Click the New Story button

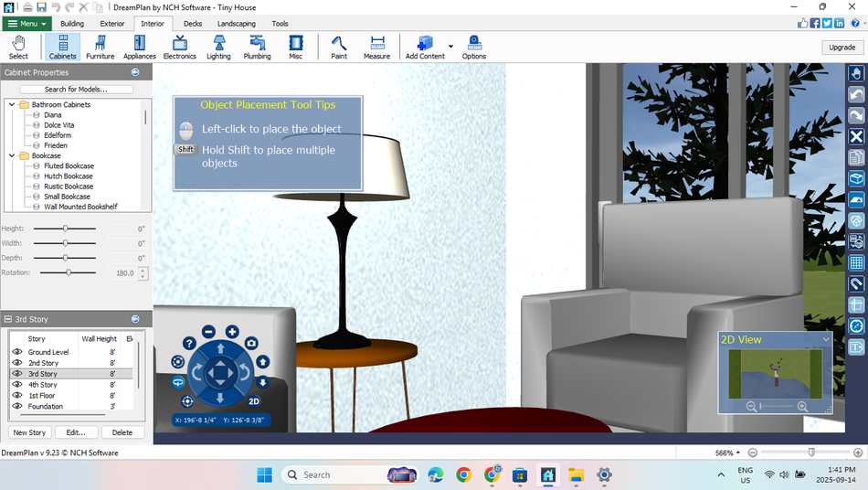point(29,432)
